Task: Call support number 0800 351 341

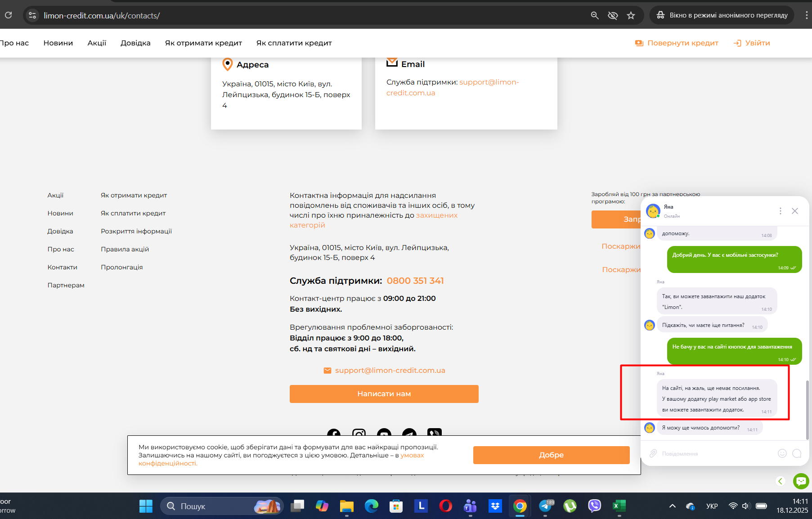Action: [x=415, y=281]
